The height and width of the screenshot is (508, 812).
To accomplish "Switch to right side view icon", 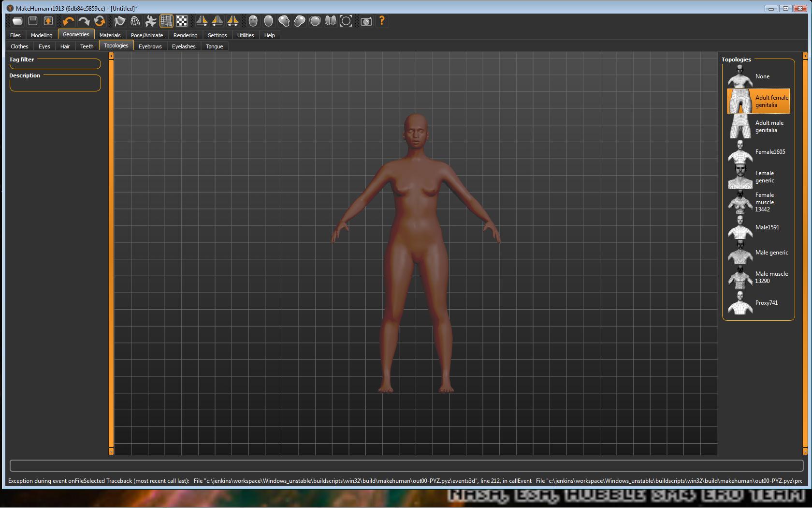I will tap(300, 21).
